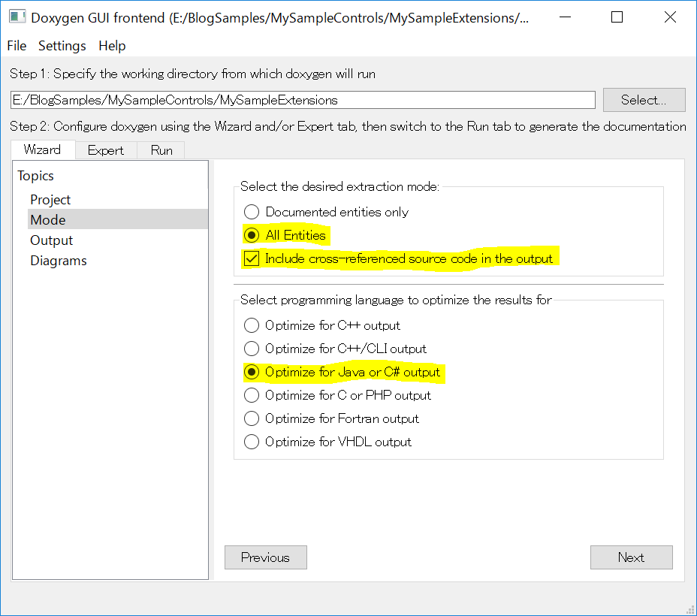
Task: Pick Optimize for C or PHP output
Action: click(251, 395)
